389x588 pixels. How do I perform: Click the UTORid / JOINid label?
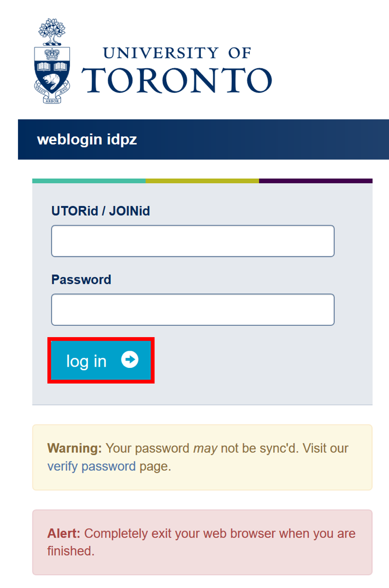(100, 211)
